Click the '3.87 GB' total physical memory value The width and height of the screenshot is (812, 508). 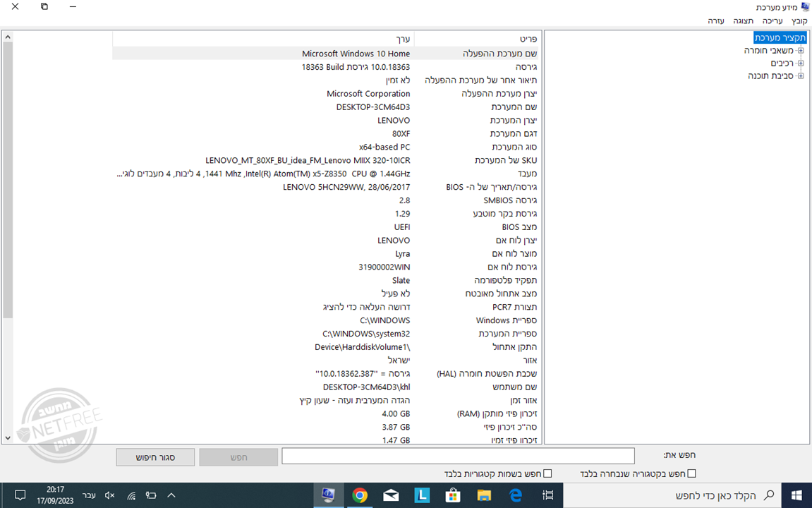[396, 428]
